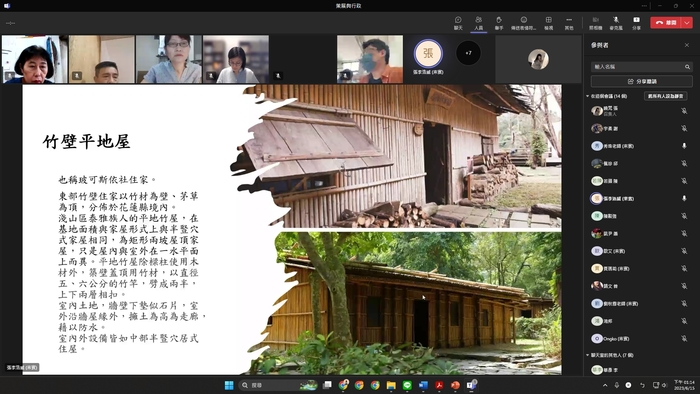
Task: Leave the meeting with the red 離開 button
Action: pyautogui.click(x=666, y=22)
